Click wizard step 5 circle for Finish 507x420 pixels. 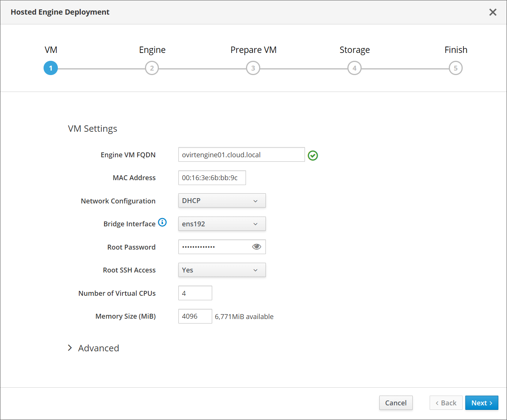456,68
